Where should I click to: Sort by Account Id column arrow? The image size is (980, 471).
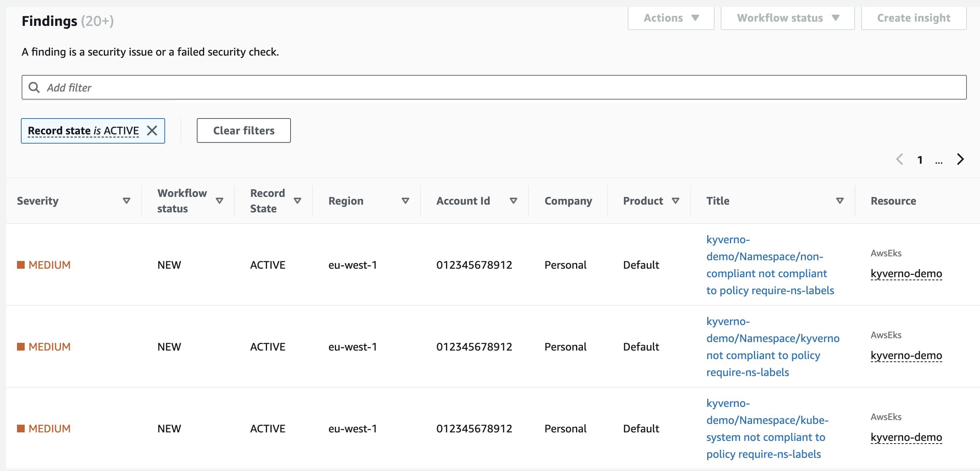(x=514, y=201)
